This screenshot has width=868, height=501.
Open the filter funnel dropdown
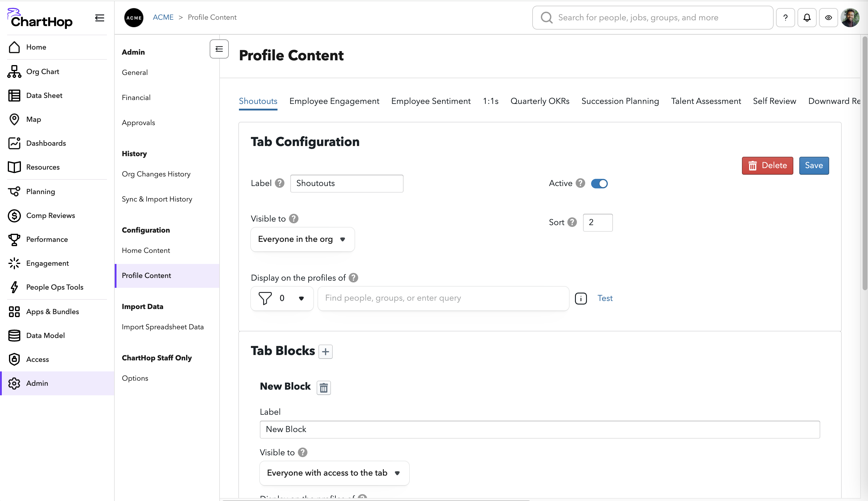282,298
